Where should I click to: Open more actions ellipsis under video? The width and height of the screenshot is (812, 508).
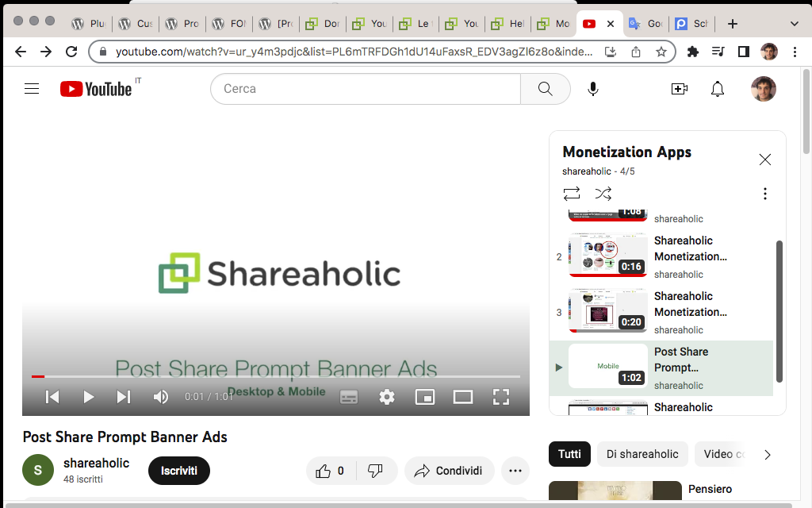point(515,471)
